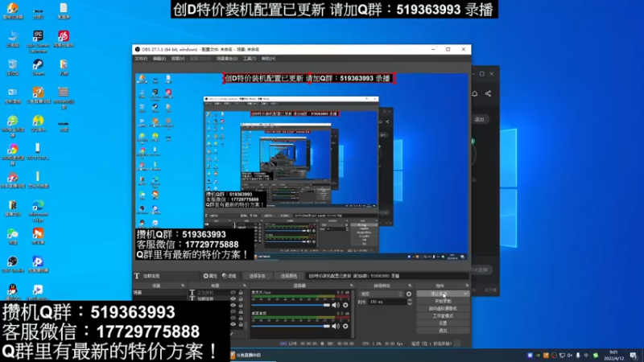Click 开始录制 to start recording

[443, 301]
